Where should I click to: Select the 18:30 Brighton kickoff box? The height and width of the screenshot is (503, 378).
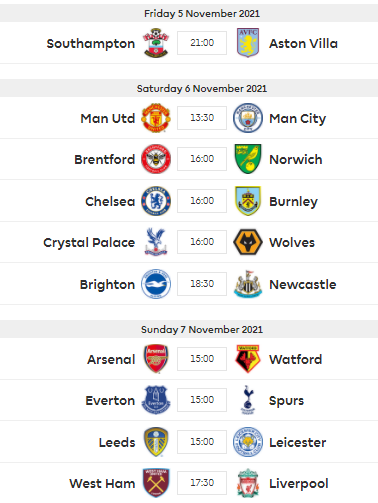tap(202, 284)
